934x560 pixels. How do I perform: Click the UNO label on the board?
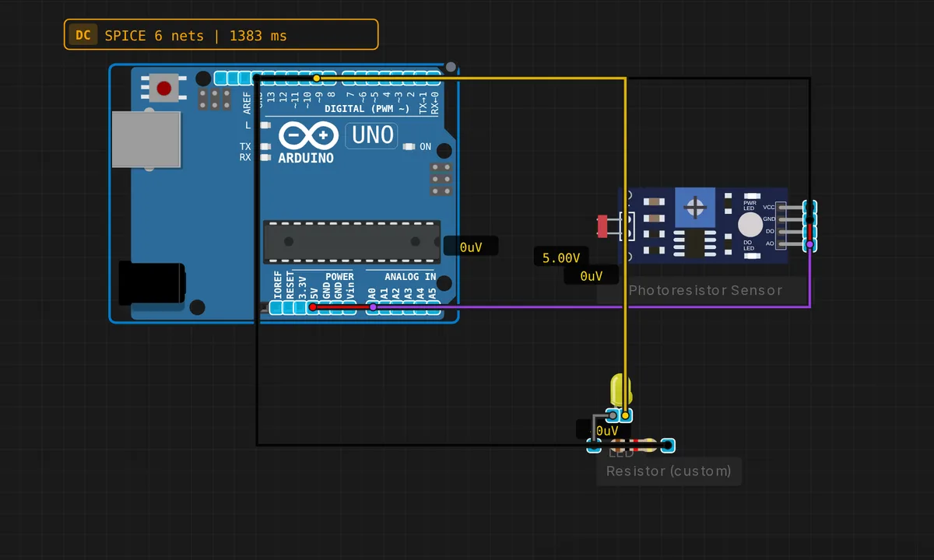coord(372,135)
